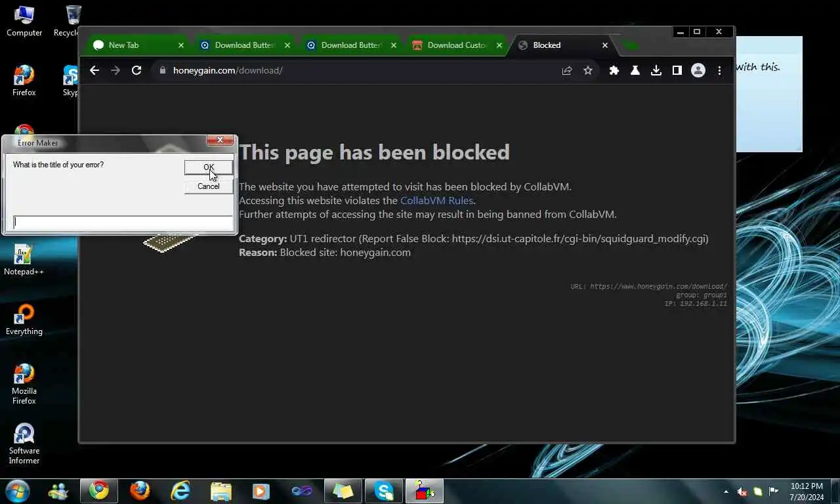Click the 'This page has been blocked' heading
Image resolution: width=840 pixels, height=504 pixels.
[374, 152]
